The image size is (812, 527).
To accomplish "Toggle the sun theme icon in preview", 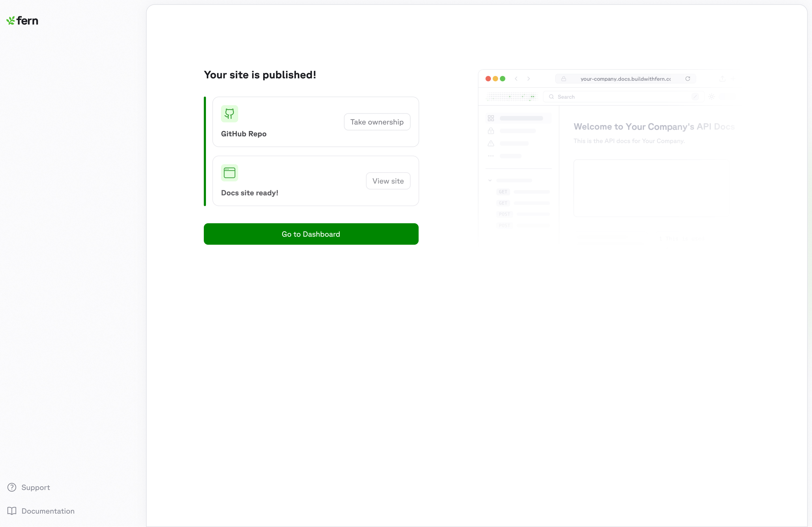I will click(711, 97).
